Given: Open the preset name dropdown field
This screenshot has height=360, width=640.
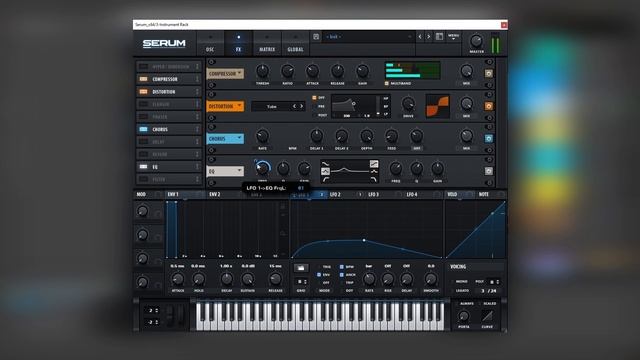Looking at the screenshot, I should click(x=368, y=37).
